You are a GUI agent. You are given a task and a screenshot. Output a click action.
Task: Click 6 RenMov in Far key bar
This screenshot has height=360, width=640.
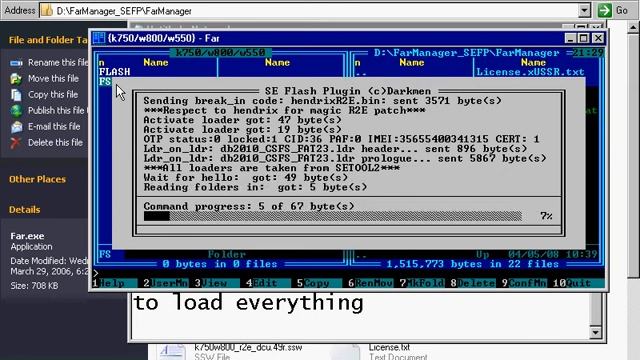tap(370, 283)
